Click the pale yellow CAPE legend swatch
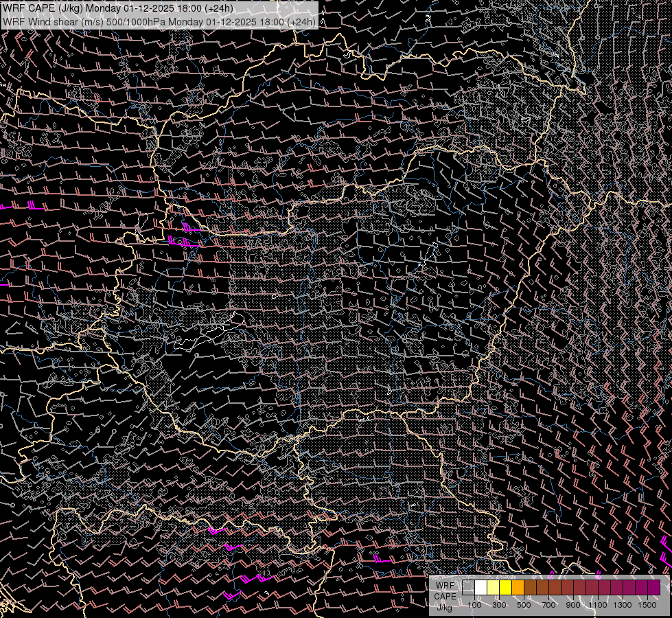Image resolution: width=672 pixels, height=618 pixels. (494, 588)
